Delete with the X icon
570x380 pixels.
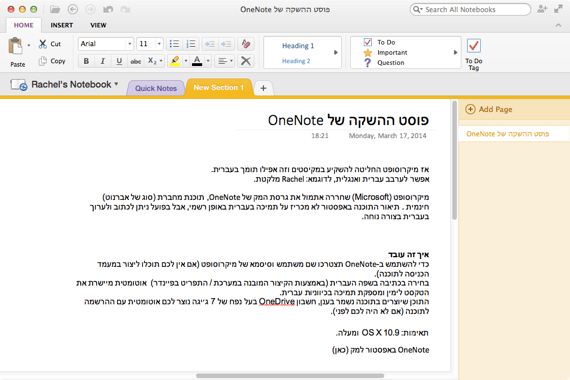pyautogui.click(x=246, y=61)
